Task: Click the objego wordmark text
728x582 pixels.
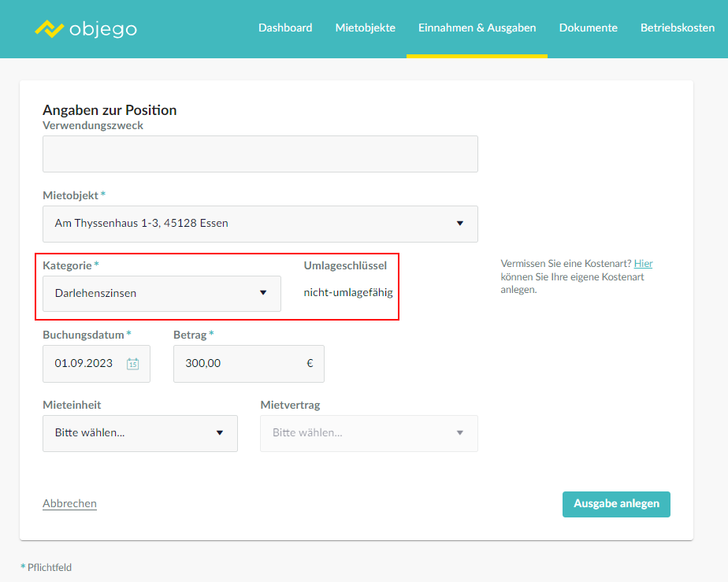Action: tap(103, 29)
